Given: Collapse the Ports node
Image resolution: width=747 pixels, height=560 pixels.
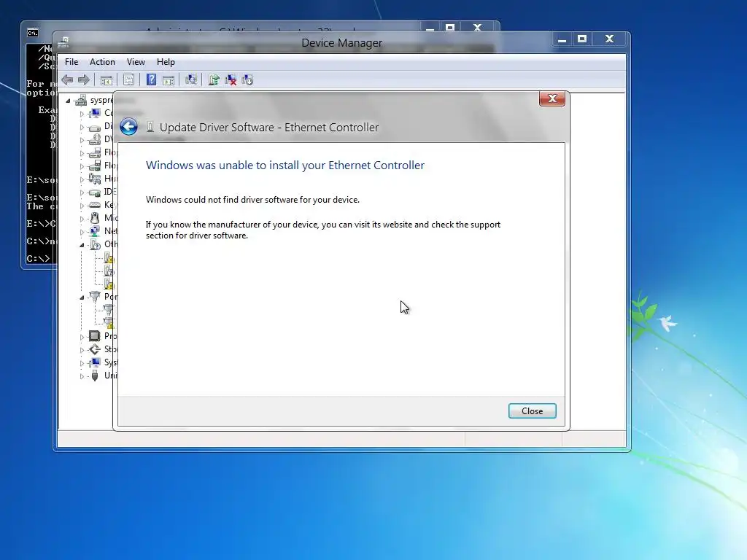Looking at the screenshot, I should coord(82,297).
